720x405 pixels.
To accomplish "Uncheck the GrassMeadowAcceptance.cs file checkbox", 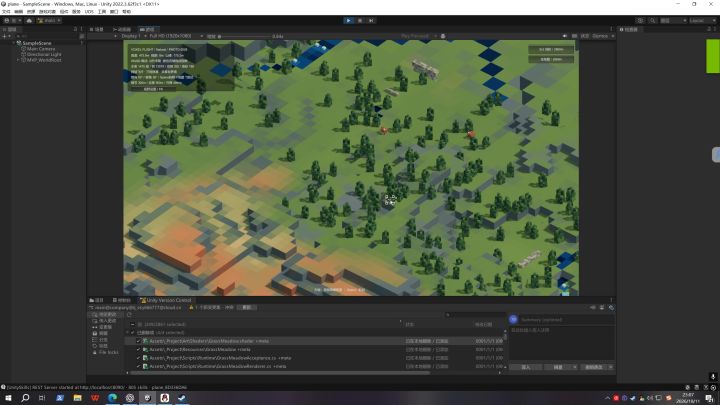I will [x=138, y=358].
